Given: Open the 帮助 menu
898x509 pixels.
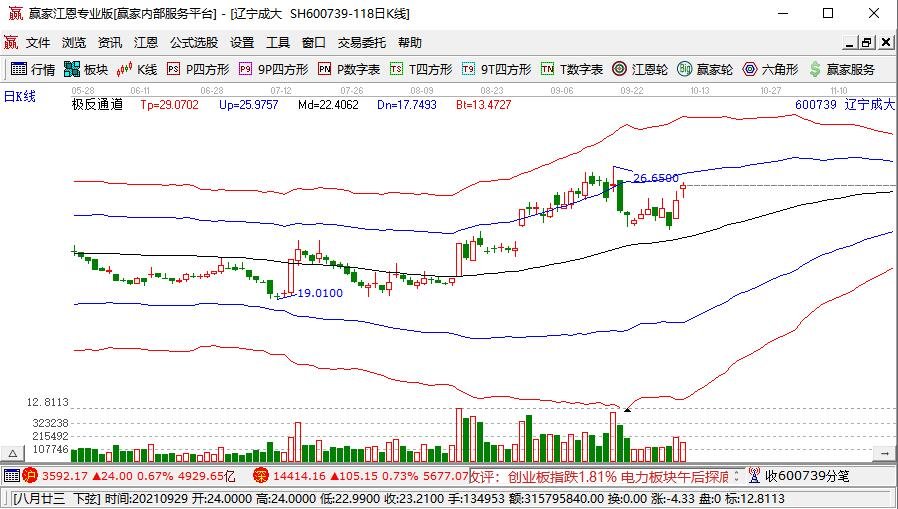Looking at the screenshot, I should [x=410, y=42].
